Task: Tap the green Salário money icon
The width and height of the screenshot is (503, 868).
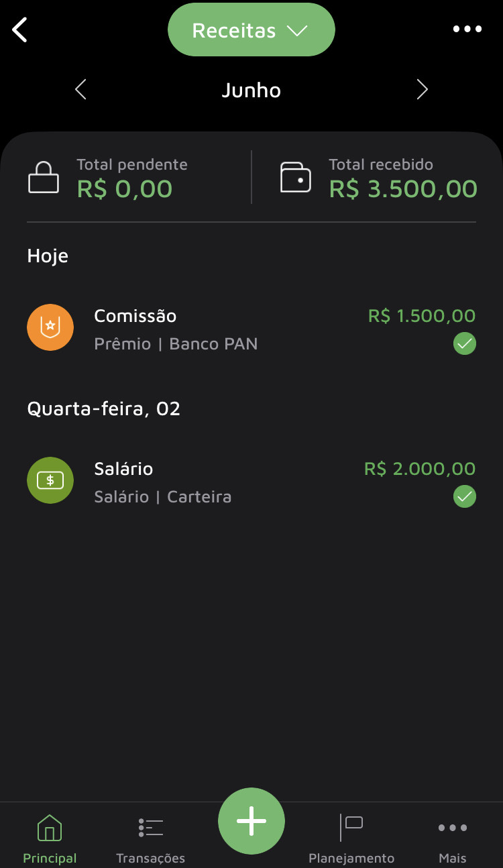Action: click(50, 480)
